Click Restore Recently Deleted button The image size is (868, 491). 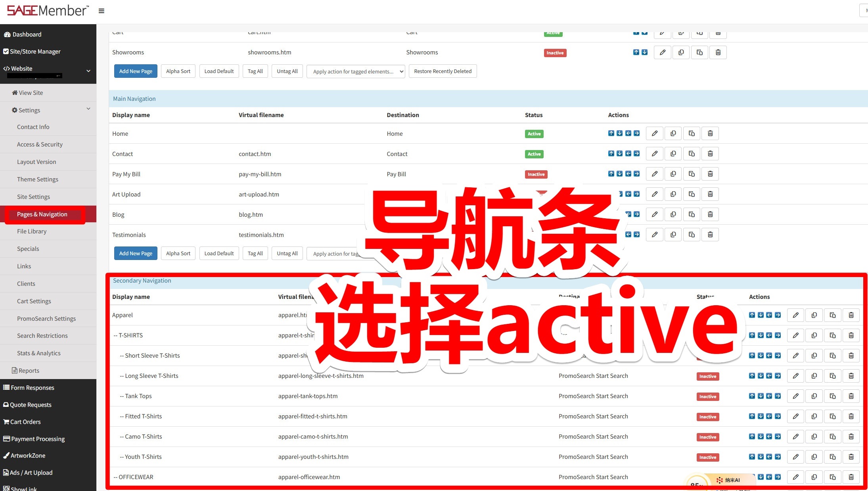coord(443,71)
